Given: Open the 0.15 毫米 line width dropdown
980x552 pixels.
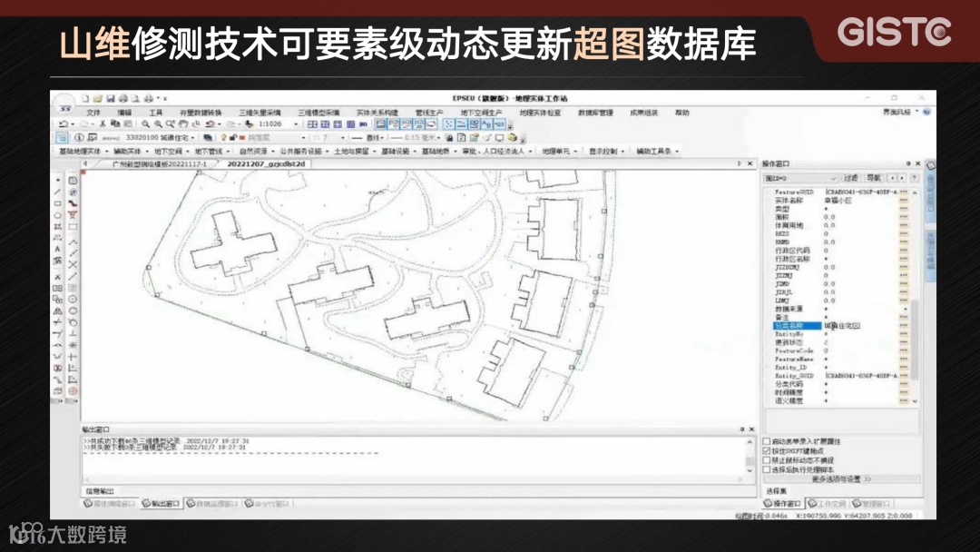Looking at the screenshot, I should pos(439,137).
